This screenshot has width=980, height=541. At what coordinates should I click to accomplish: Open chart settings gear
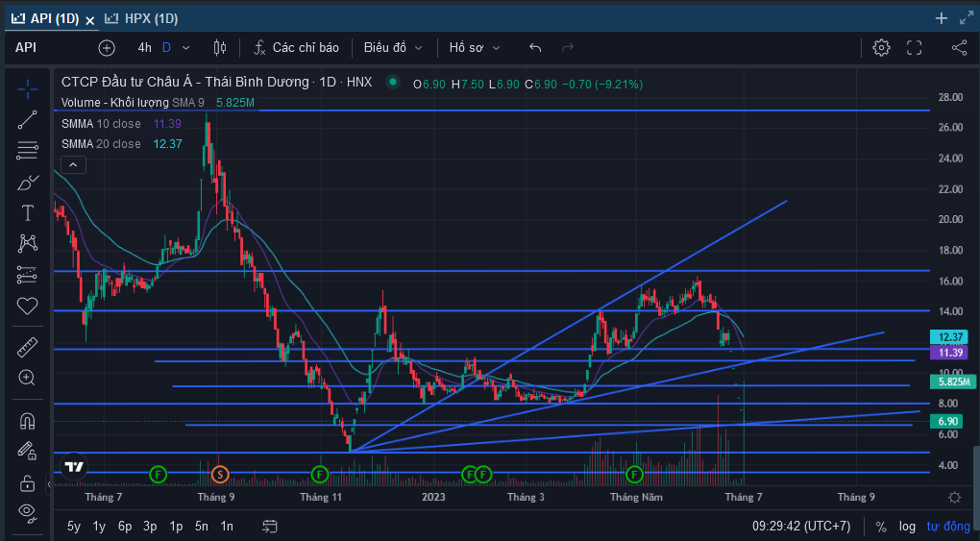click(881, 47)
